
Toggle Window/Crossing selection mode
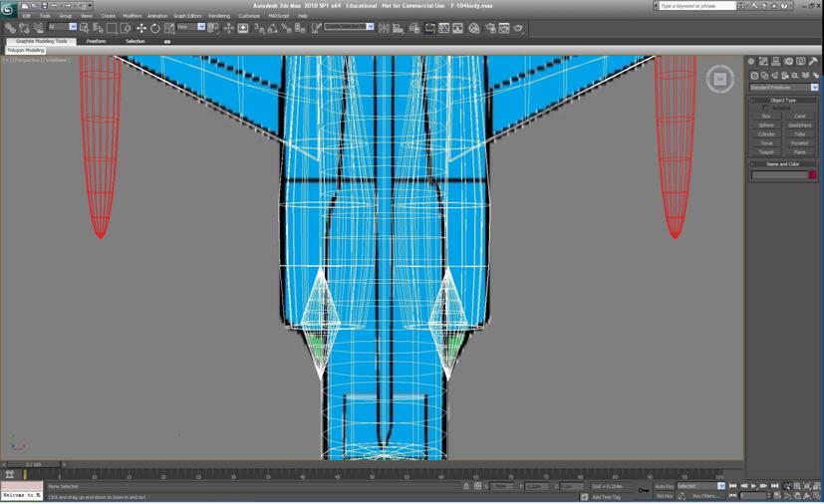(126, 28)
